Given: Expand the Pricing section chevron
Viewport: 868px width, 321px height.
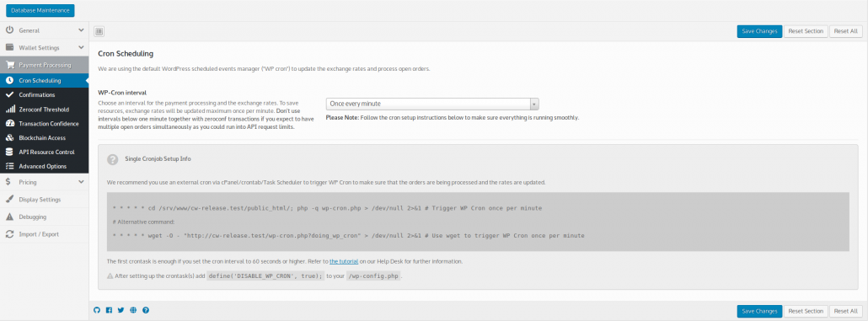Looking at the screenshot, I should (81, 182).
